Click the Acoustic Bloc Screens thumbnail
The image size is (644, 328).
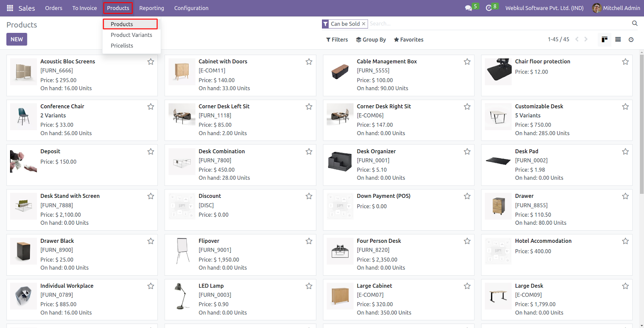(24, 72)
